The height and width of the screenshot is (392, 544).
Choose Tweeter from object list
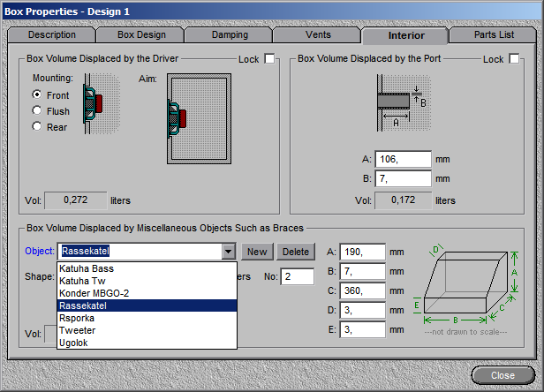[x=147, y=330]
